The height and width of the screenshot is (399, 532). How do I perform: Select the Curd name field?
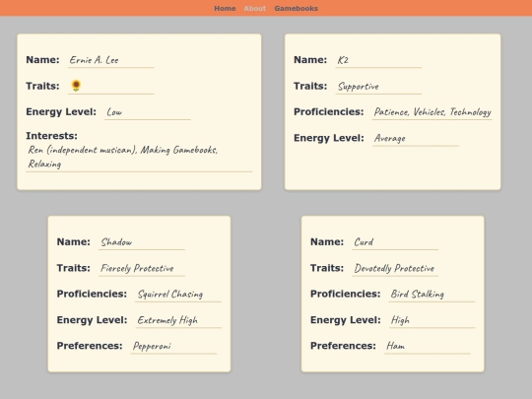[395, 242]
